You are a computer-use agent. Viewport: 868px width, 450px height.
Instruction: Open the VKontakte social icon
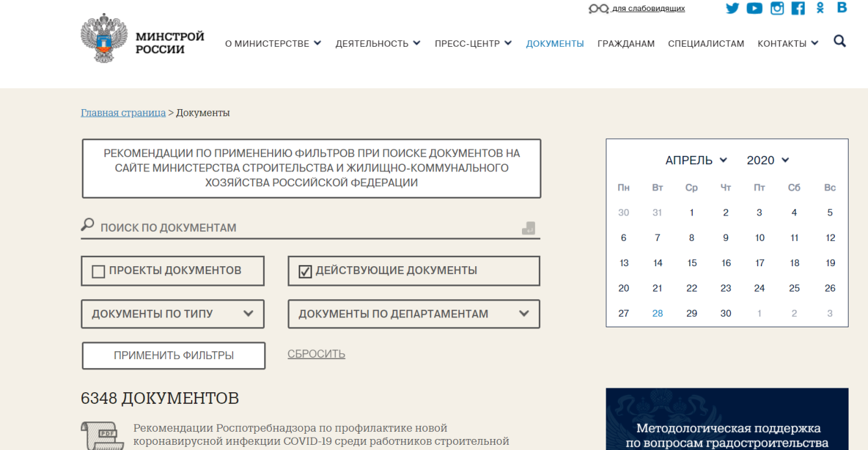coord(842,8)
